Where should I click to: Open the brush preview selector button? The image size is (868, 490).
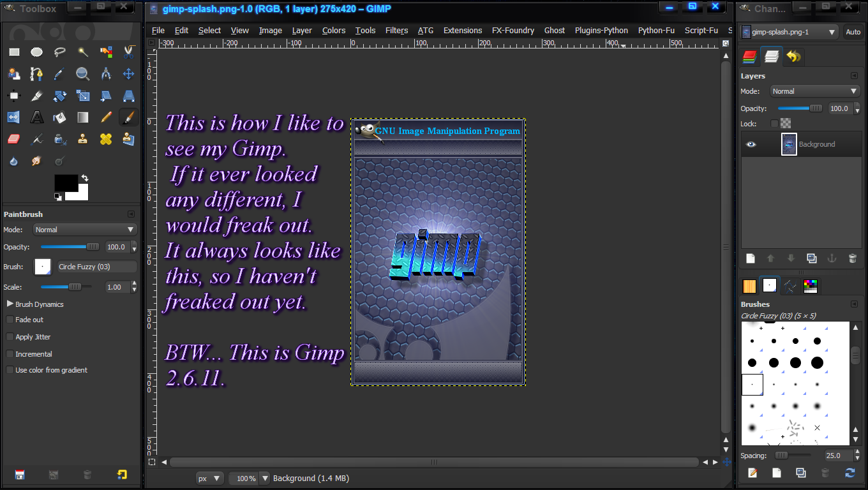[43, 267]
